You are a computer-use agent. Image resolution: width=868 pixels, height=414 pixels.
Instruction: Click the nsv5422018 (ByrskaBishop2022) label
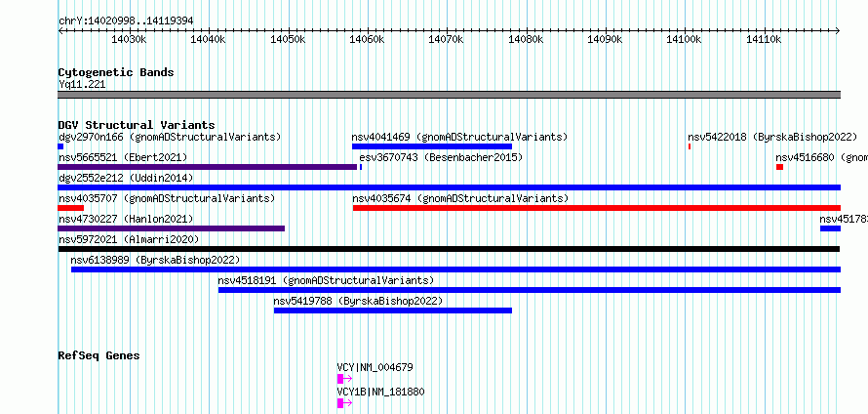[772, 137]
